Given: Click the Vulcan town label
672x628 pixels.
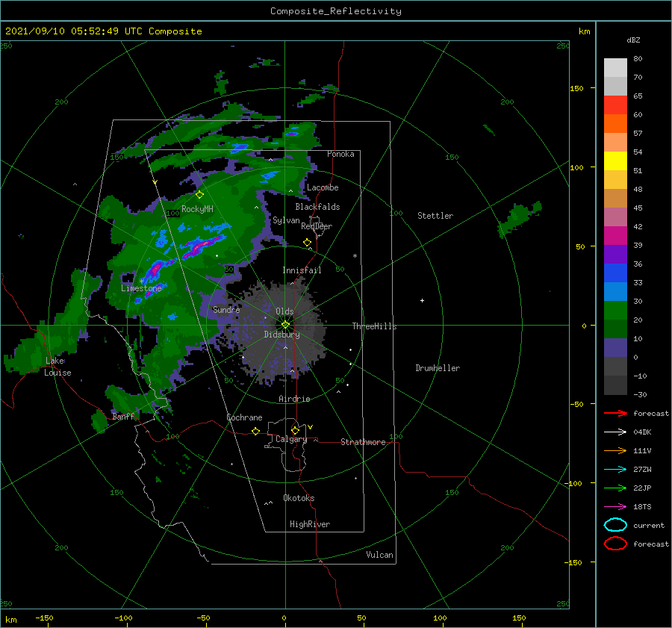Looking at the screenshot, I should [x=380, y=555].
